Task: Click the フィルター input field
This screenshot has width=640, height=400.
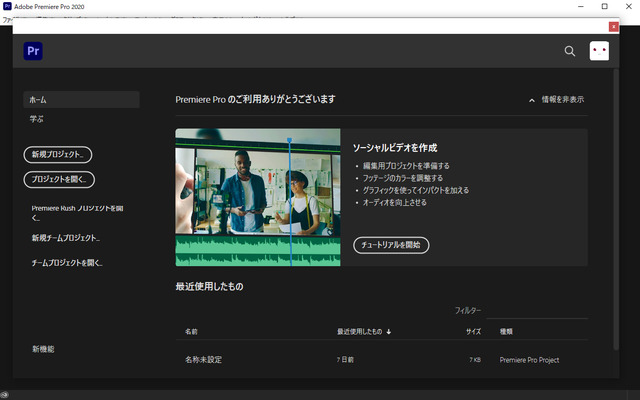Action: [538, 311]
